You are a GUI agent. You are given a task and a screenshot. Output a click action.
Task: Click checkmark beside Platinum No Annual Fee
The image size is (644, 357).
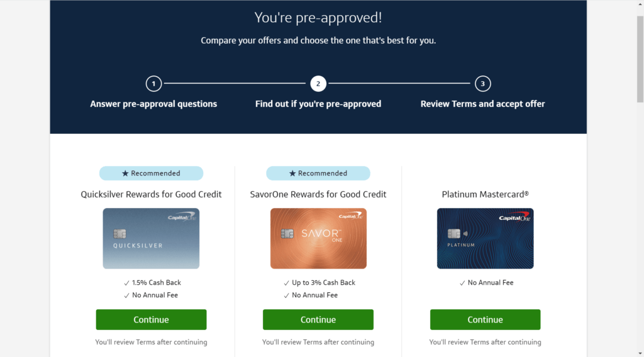point(462,283)
